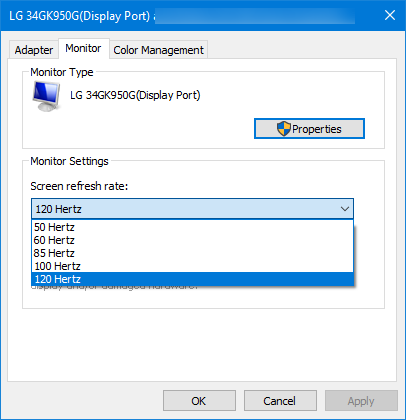Confirm settings with OK button

coord(199,401)
